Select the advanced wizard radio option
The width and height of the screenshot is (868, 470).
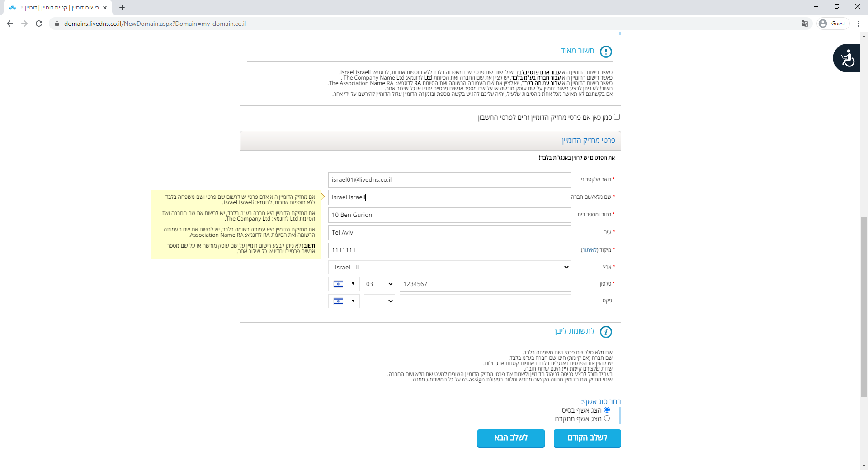click(607, 418)
